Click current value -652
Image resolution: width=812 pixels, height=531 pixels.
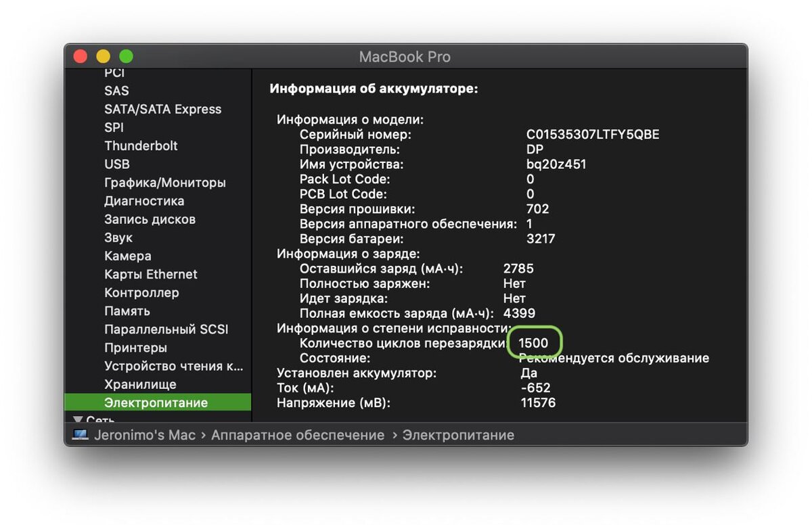pos(535,388)
